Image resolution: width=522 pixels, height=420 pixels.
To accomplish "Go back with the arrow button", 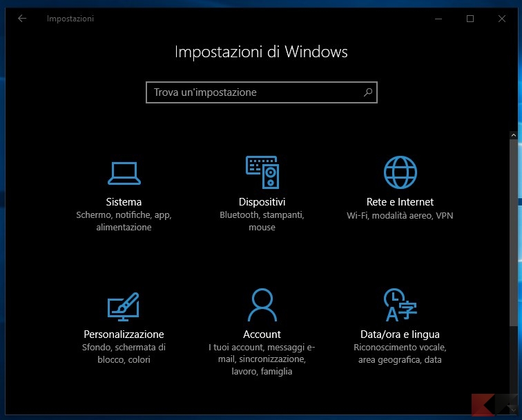I will tap(22, 19).
